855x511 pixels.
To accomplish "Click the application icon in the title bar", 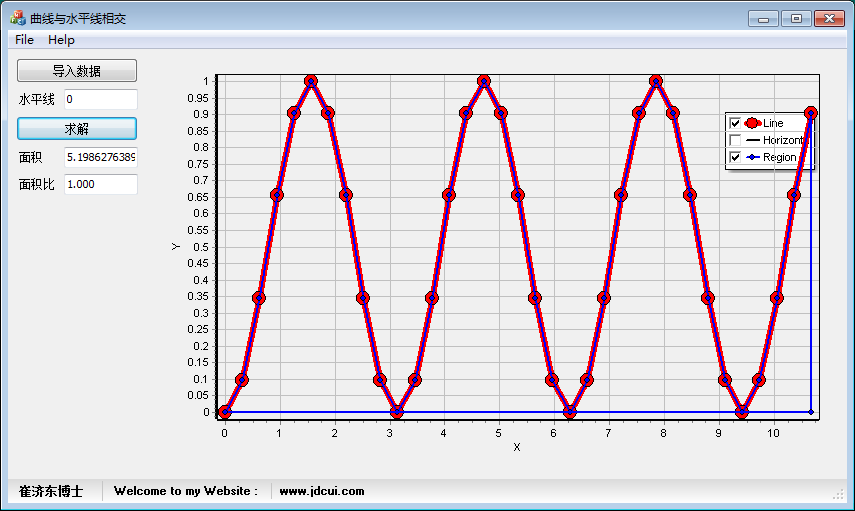I will [x=18, y=18].
